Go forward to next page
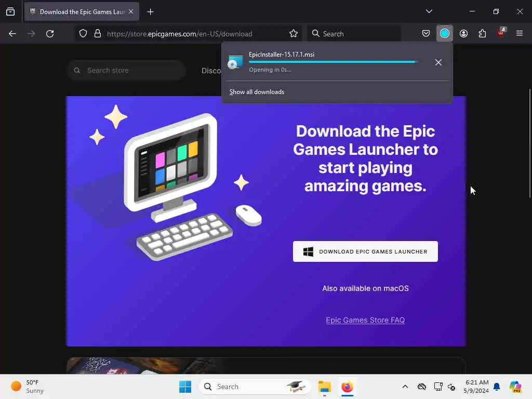The height and width of the screenshot is (399, 532). point(31,34)
